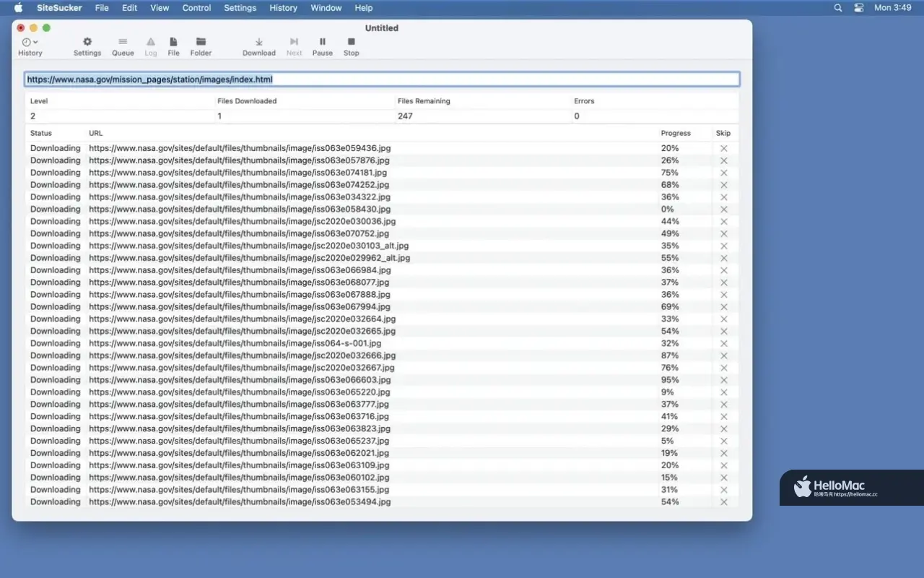The width and height of the screenshot is (924, 578).
Task: Open the History menu in menu bar
Action: pos(283,8)
